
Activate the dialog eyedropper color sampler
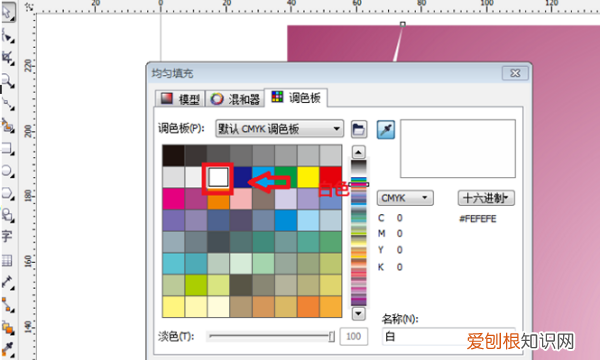pos(386,130)
